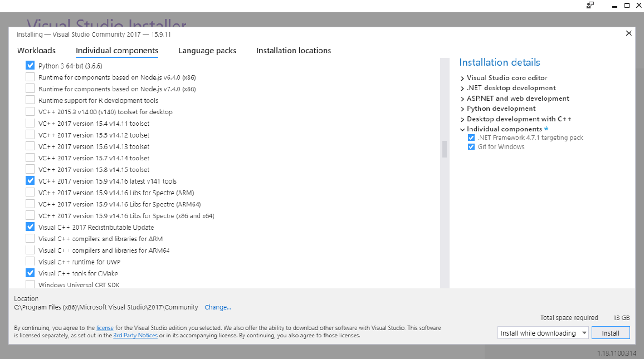The width and height of the screenshot is (644, 359).
Task: Open the license link
Action: click(105, 328)
